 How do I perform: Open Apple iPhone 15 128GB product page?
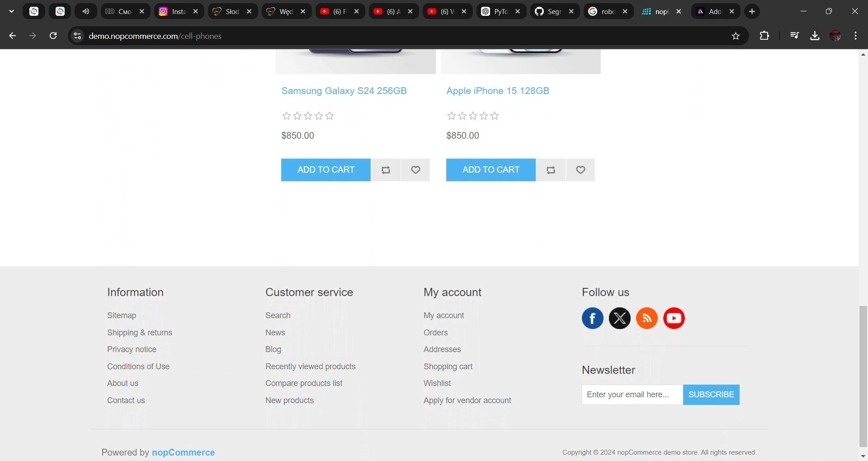497,91
